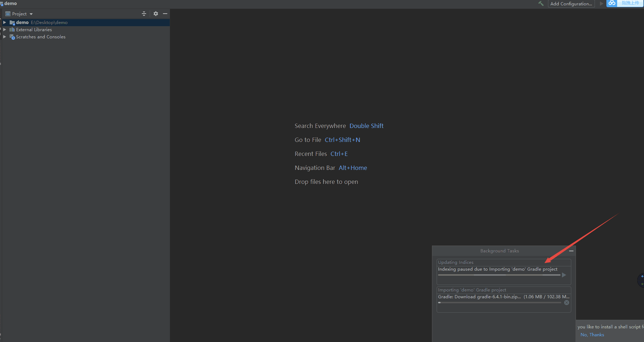644x342 pixels.
Task: Click the up arrow on floating widget
Action: (x=642, y=276)
